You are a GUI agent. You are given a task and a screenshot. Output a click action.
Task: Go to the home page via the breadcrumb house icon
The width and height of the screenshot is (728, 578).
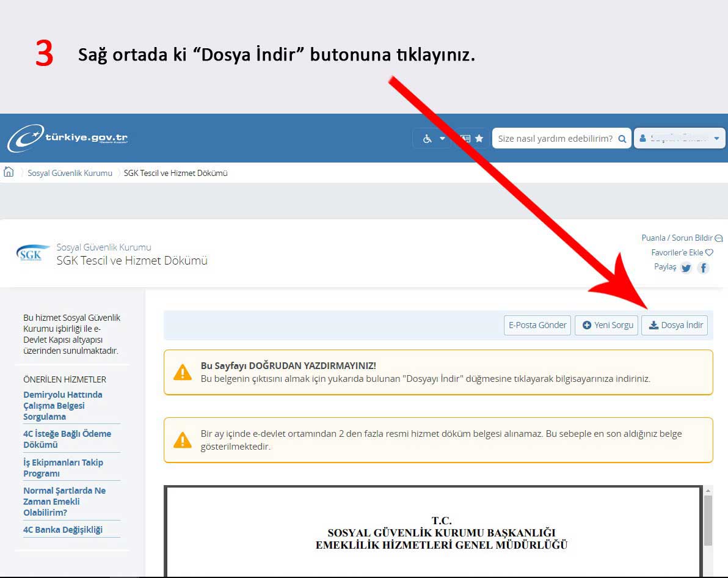(9, 172)
